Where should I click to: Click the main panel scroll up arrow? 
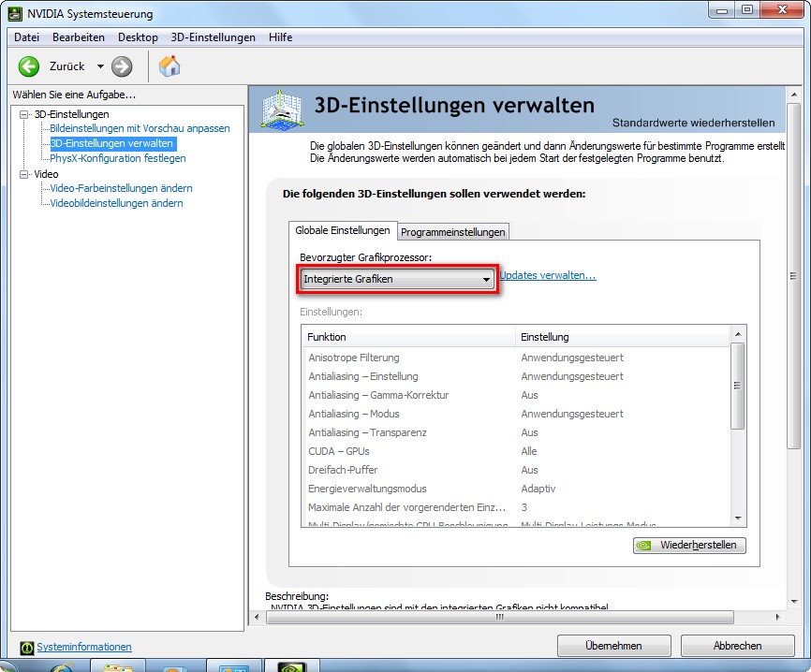(794, 95)
